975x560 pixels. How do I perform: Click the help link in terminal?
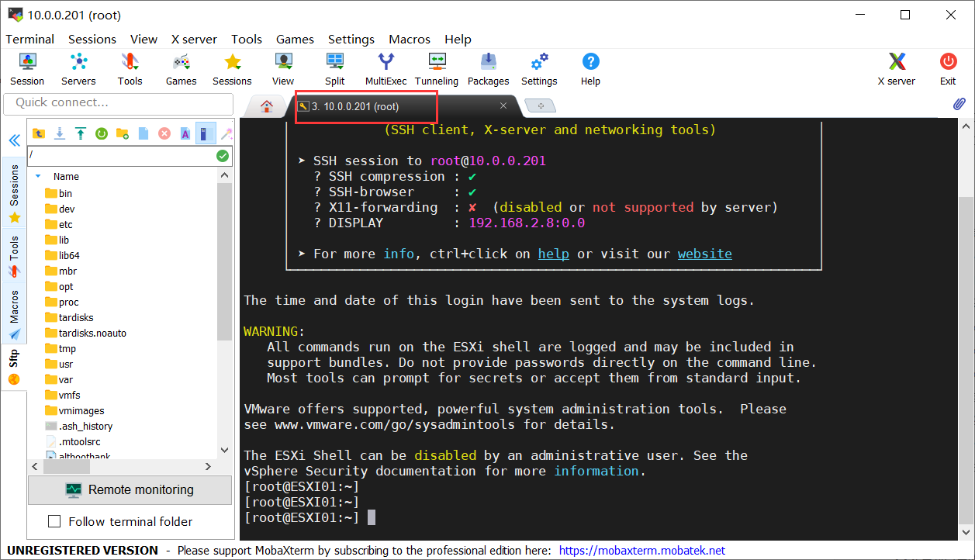pyautogui.click(x=553, y=254)
